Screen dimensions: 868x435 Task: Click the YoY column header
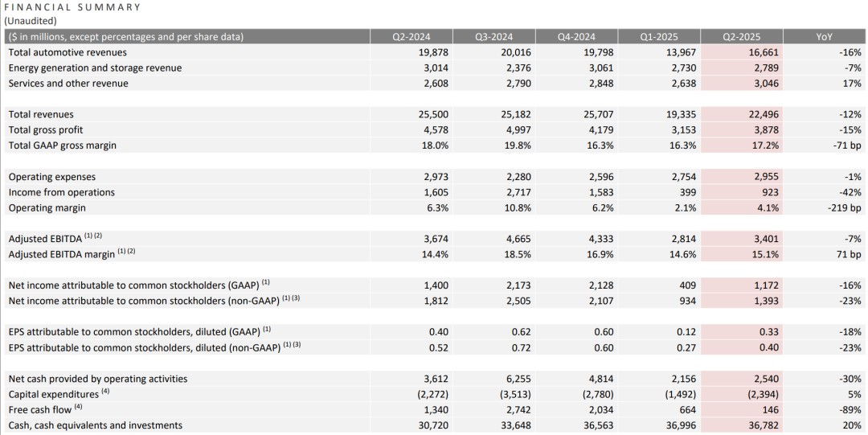825,37
